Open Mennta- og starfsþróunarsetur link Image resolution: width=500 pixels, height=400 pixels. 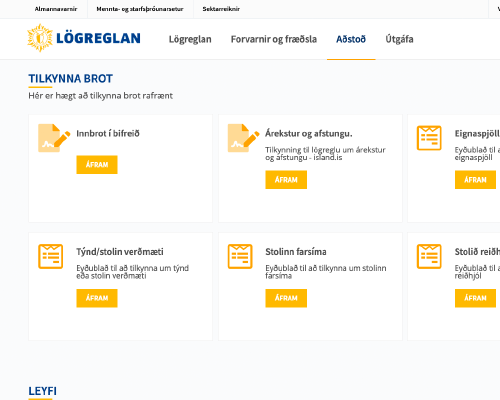(x=140, y=9)
